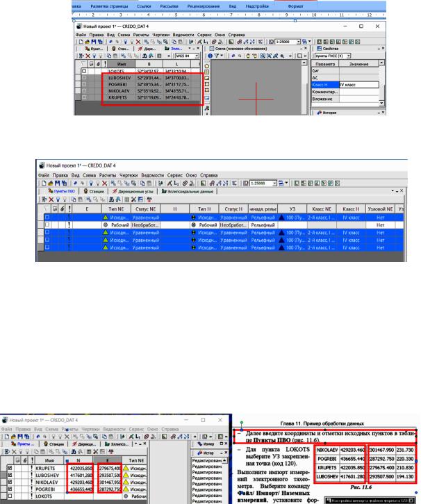Image resolution: width=421 pixels, height=504 pixels.
Task: Click the blue monitor icon in the Схема side toolbar
Action: (x=207, y=98)
